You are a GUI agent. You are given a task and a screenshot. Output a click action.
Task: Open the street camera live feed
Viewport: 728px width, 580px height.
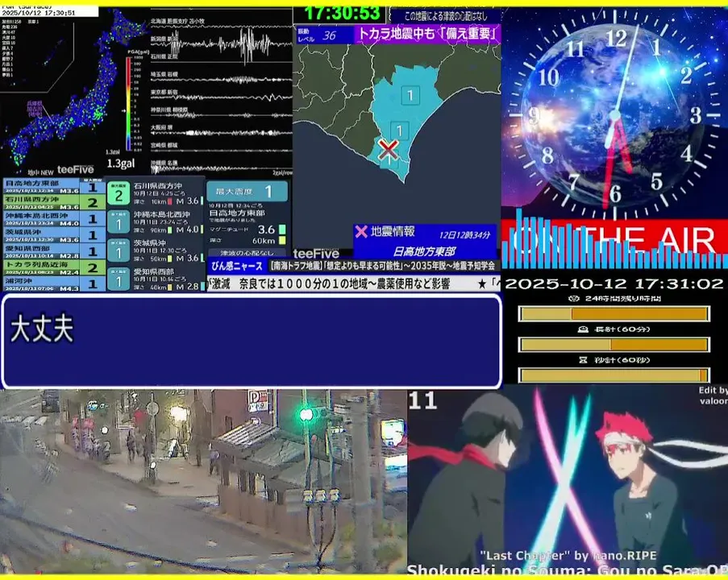pos(203,482)
